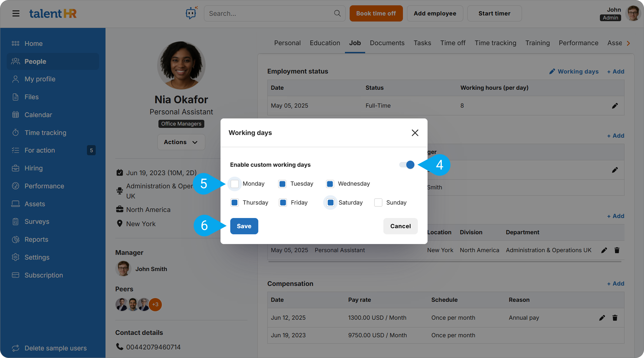Expand the Actions dropdown
This screenshot has height=358, width=644.
(x=181, y=142)
